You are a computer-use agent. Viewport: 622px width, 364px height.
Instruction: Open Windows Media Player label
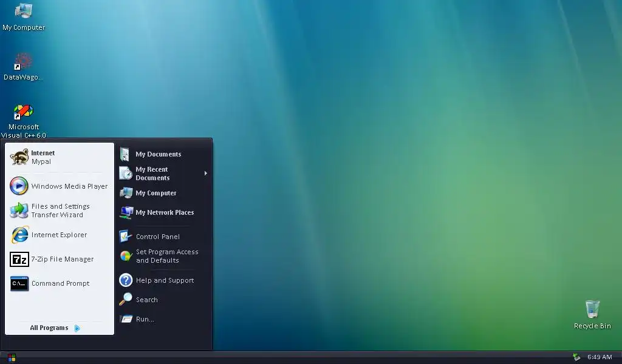pos(69,186)
